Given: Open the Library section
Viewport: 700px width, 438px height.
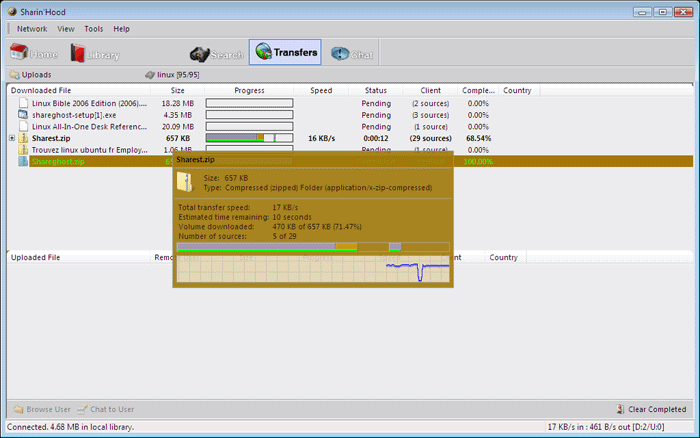Looking at the screenshot, I should tap(95, 53).
